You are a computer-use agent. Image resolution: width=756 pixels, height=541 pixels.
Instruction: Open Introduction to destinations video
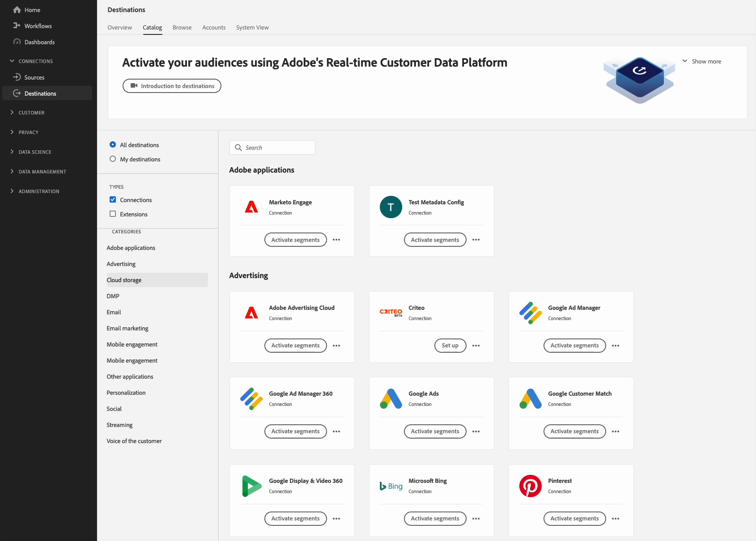click(x=172, y=86)
